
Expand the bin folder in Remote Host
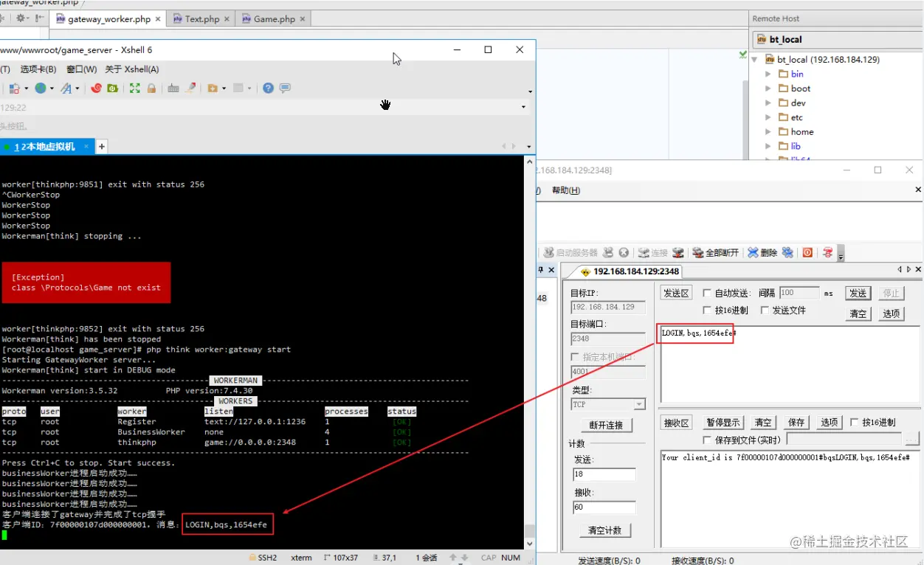768,74
